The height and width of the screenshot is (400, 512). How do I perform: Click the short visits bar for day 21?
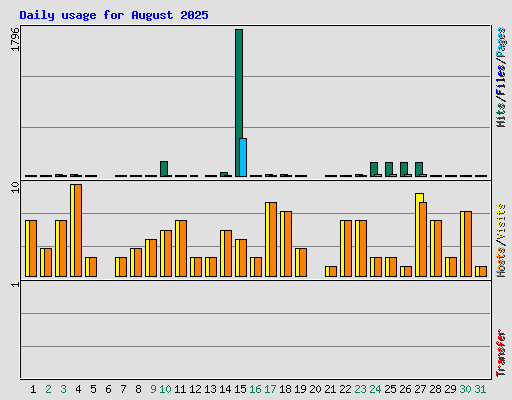pyautogui.click(x=333, y=271)
